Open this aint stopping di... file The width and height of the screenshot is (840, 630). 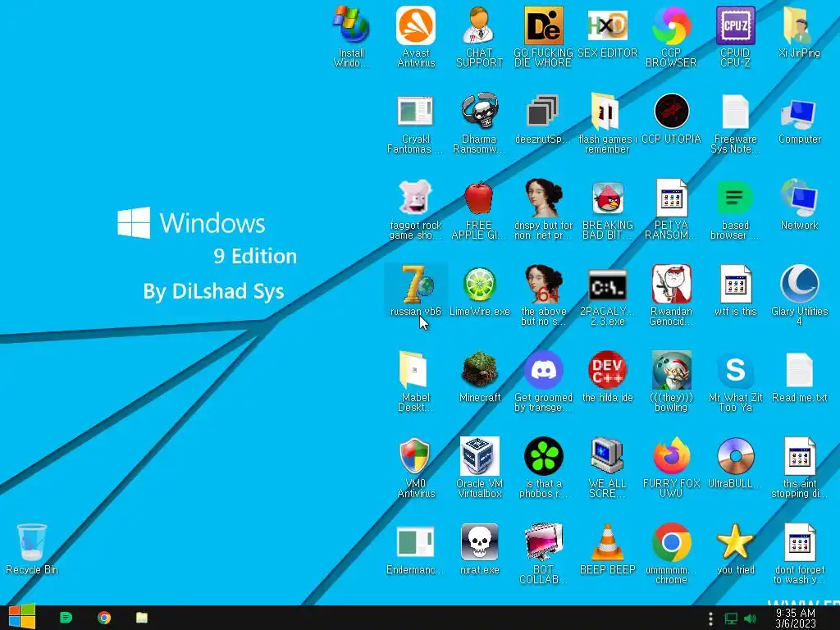pos(799,468)
